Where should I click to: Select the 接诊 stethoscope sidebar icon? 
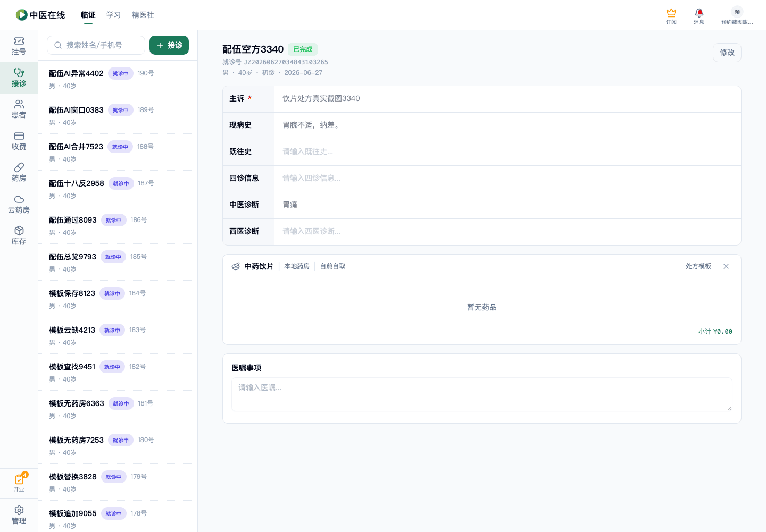pos(19,78)
